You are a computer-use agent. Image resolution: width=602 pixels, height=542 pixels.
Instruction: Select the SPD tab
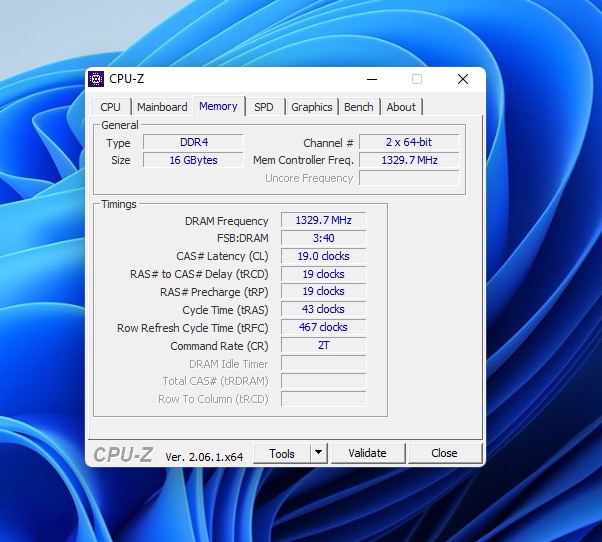pos(263,107)
